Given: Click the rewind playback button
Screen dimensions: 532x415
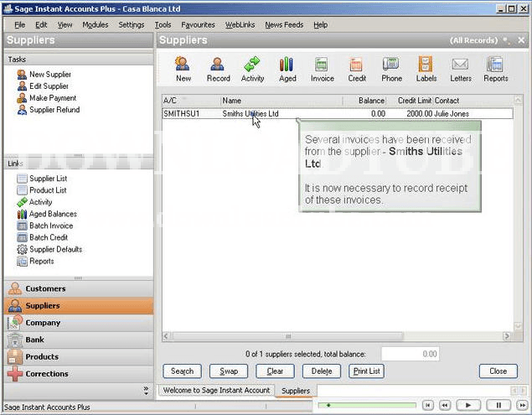Looking at the screenshot, I should (445, 405).
